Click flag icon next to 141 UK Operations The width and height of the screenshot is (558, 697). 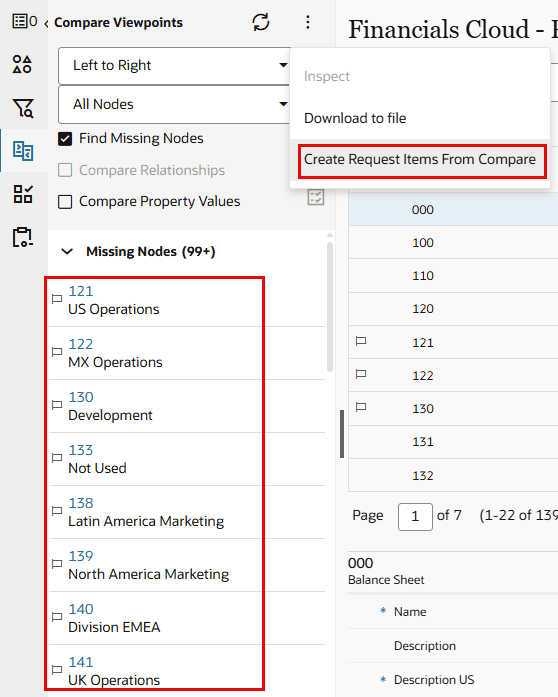point(57,669)
